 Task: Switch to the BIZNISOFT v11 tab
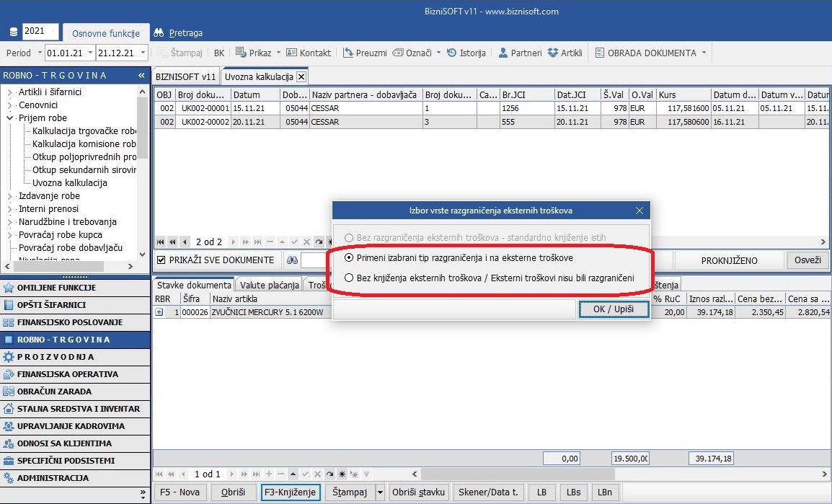tap(185, 76)
